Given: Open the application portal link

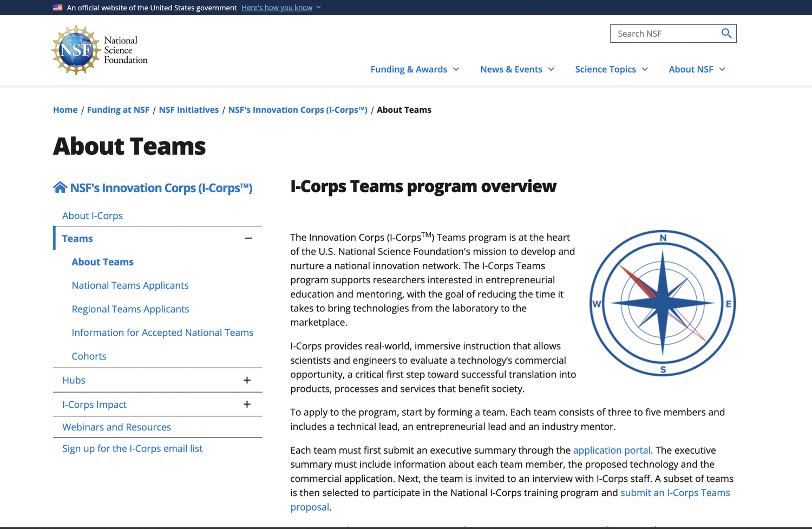Looking at the screenshot, I should (612, 450).
